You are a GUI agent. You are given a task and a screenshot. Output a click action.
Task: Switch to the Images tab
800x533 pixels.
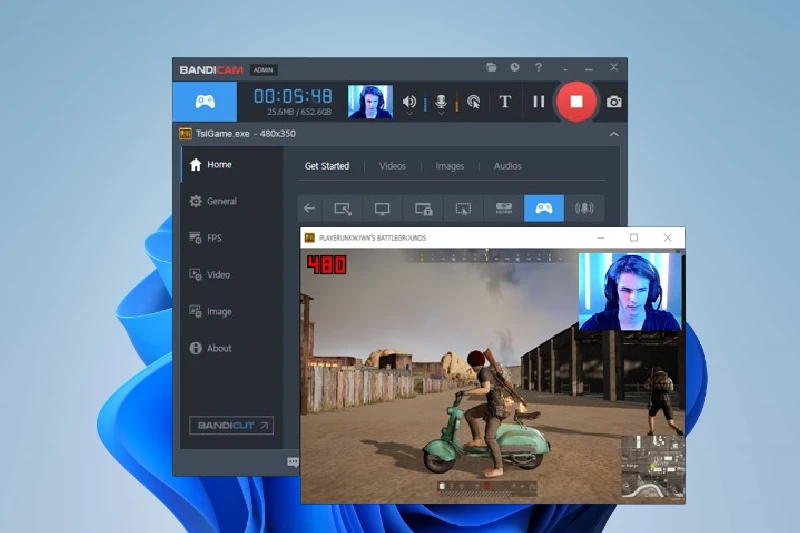[449, 166]
